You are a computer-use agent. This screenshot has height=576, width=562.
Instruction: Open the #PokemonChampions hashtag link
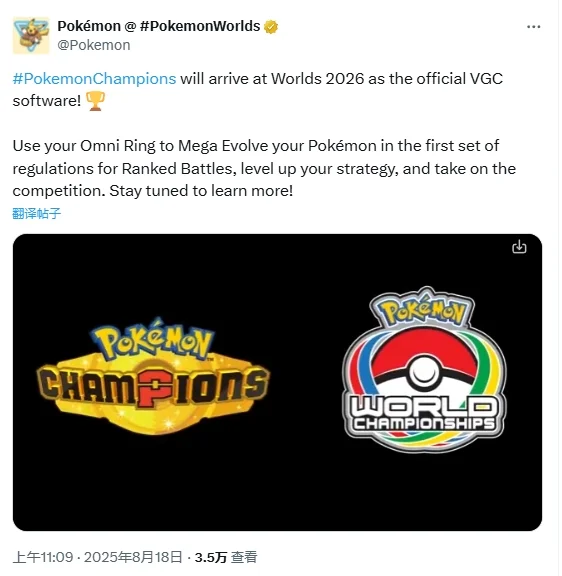94,79
